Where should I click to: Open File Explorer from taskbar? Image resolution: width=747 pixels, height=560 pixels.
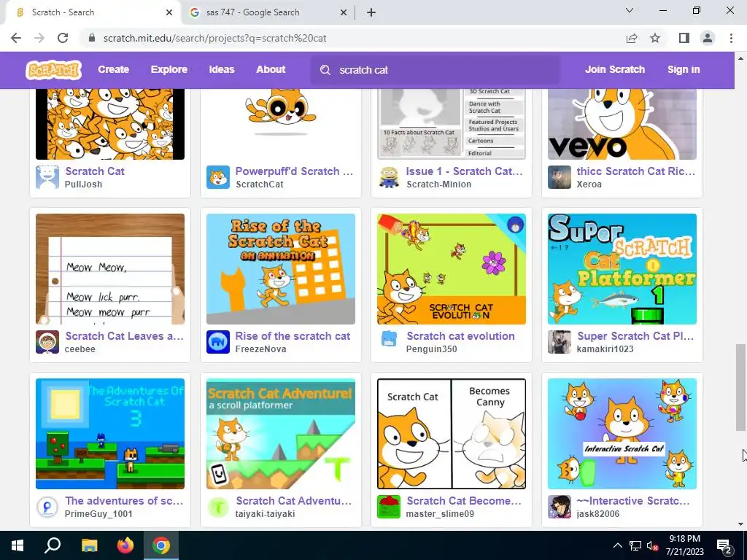tap(89, 545)
